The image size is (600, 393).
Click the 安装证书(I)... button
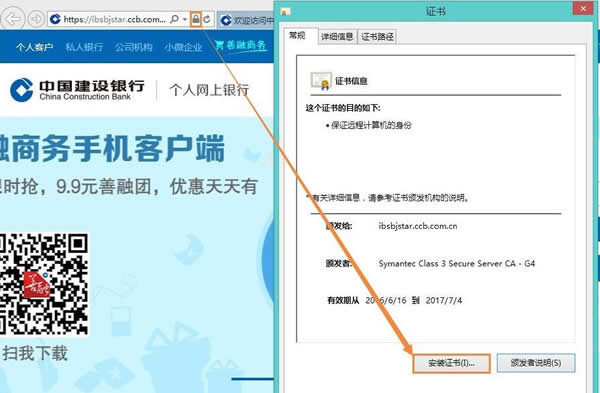pyautogui.click(x=451, y=363)
